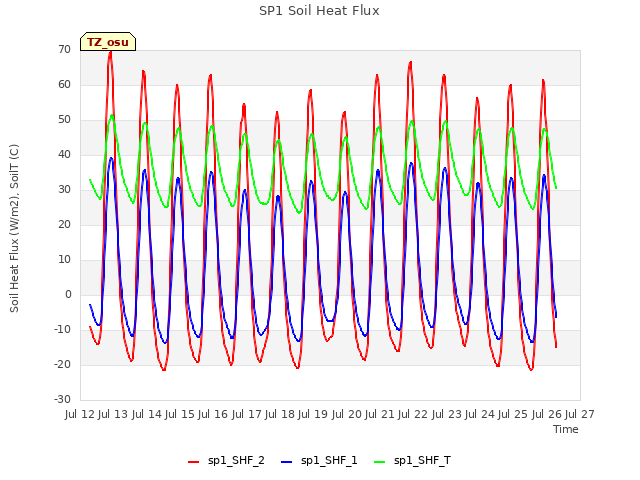The width and height of the screenshot is (640, 480).
Task: Click the 30 y-axis tick value
Action: [64, 189]
